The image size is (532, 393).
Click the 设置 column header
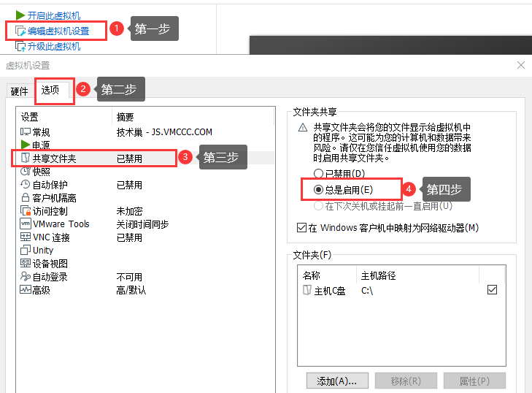(64, 117)
